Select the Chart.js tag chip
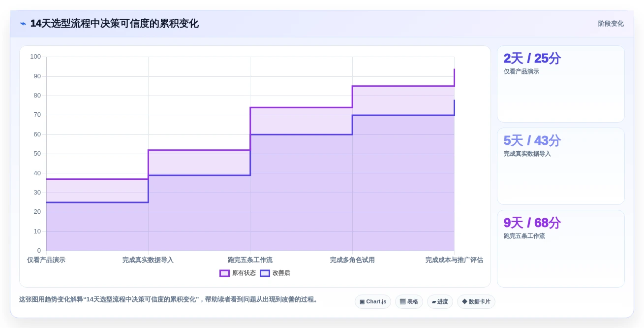This screenshot has width=644, height=328. pyautogui.click(x=373, y=301)
